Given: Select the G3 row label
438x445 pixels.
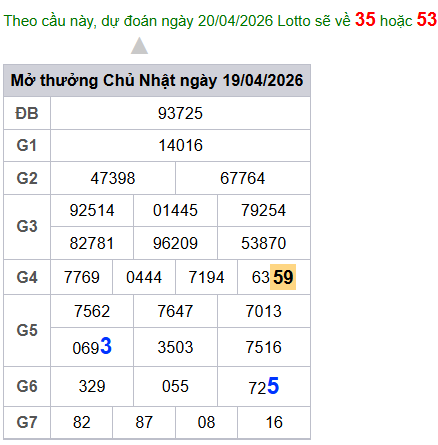Looking at the screenshot, I should [27, 227].
